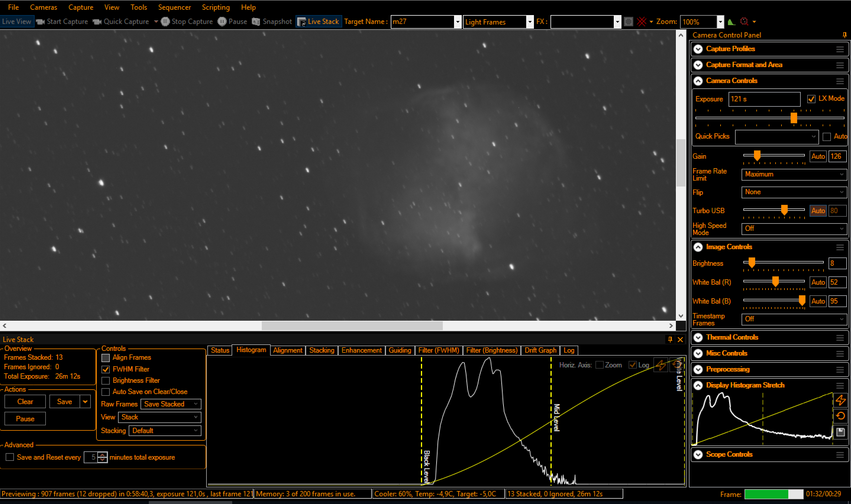Click the Gain slider handle
This screenshot has width=851, height=504.
click(x=757, y=155)
